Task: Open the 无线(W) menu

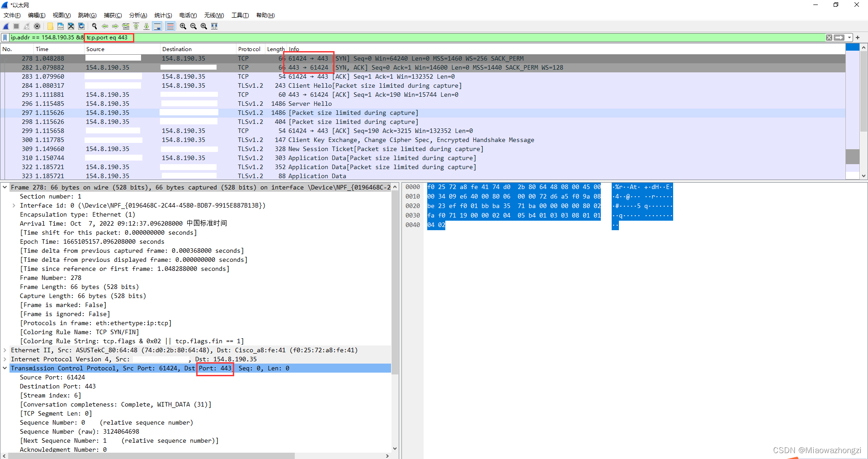Action: pos(214,15)
